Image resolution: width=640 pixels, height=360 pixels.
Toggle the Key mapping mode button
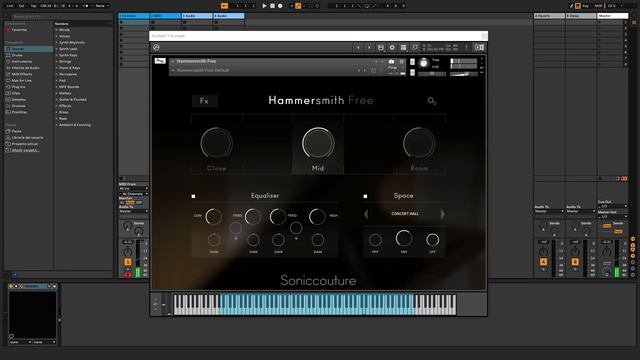(x=586, y=6)
